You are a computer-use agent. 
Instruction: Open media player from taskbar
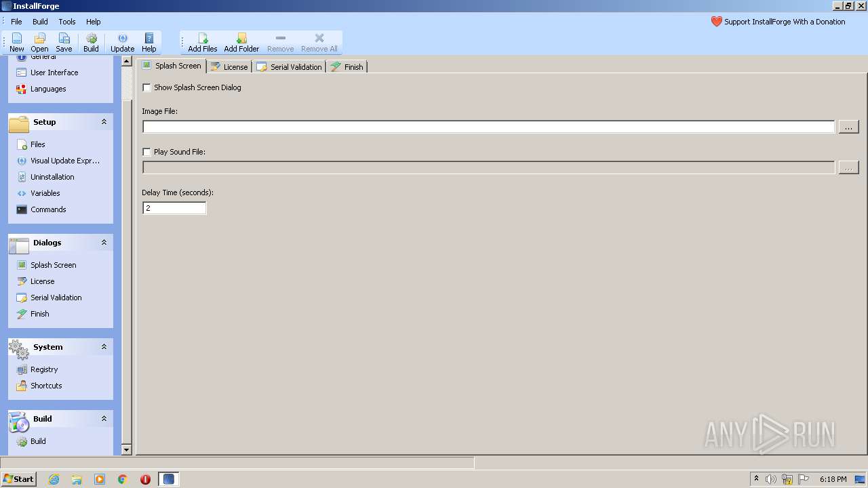click(100, 479)
